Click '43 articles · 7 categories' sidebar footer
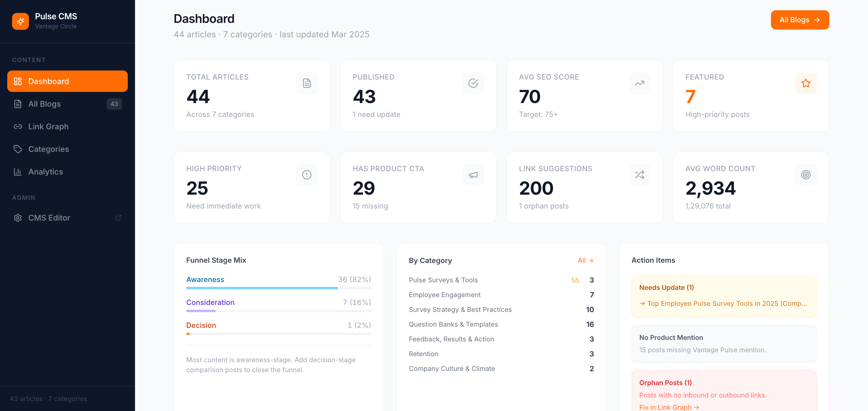Screen dimensions: 868x411 48,399
